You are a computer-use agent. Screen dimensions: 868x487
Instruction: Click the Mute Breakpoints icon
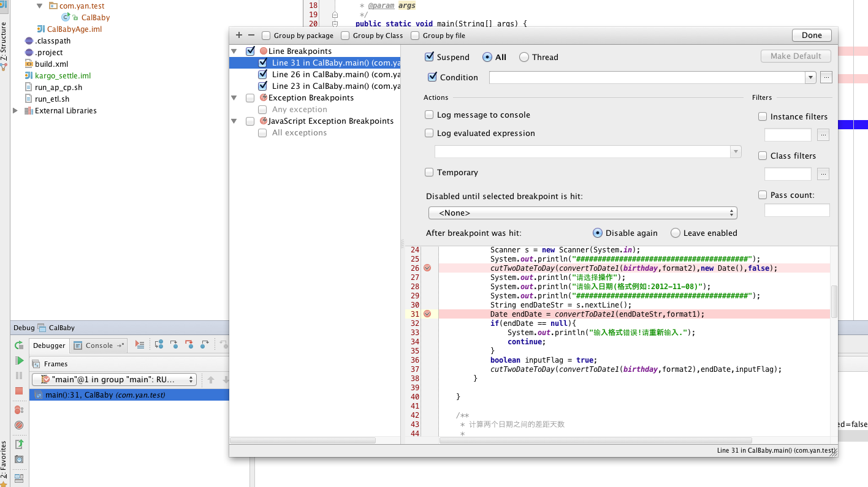pos(19,425)
